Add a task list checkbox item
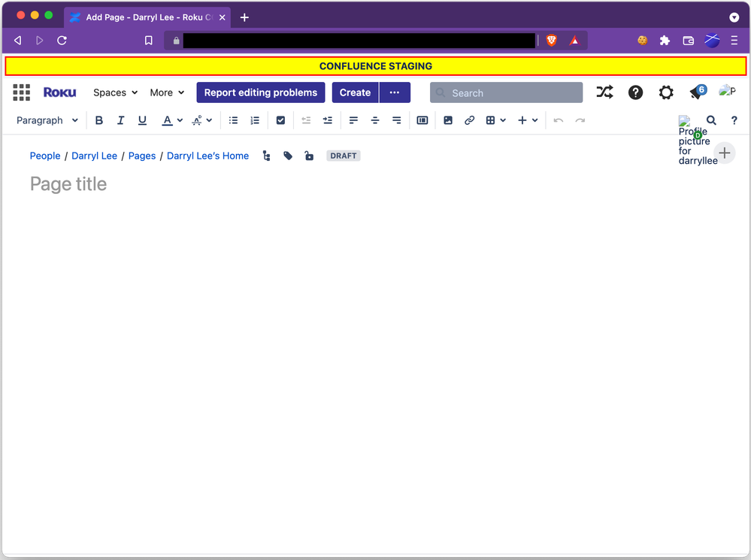This screenshot has width=751, height=560. [x=280, y=120]
